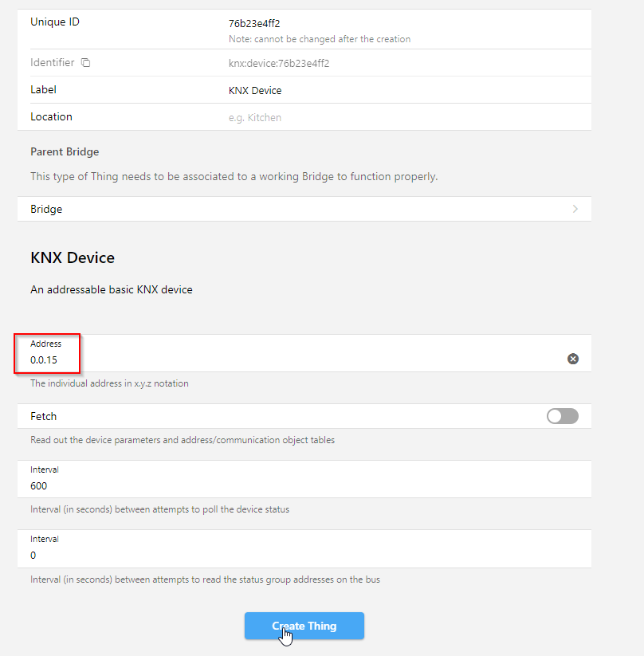The height and width of the screenshot is (656, 644).
Task: Click the Identifier row label
Action: pos(53,63)
